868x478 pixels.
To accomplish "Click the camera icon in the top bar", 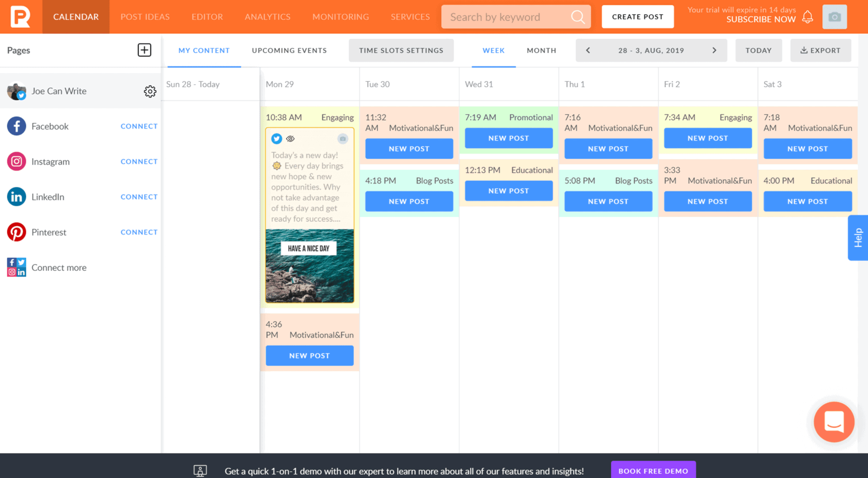I will coord(835,16).
